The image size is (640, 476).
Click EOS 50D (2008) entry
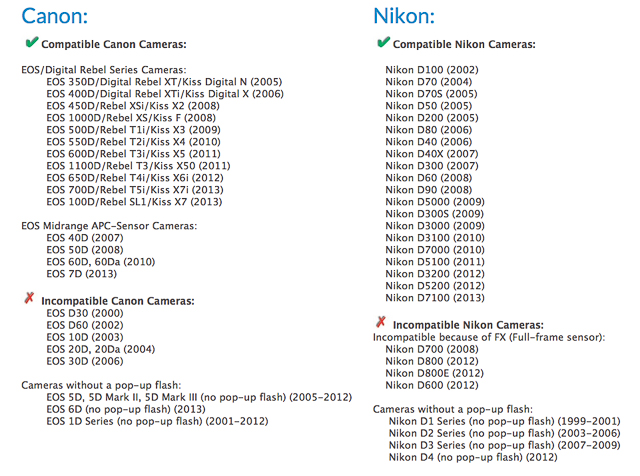(x=85, y=250)
